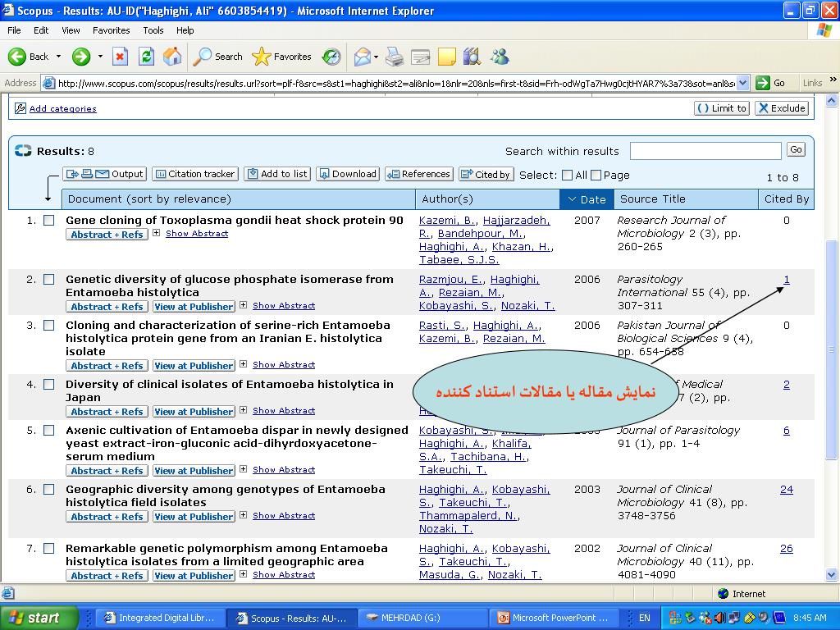
Task: Check result 6 Geographic diversity checkbox
Action: [48, 489]
